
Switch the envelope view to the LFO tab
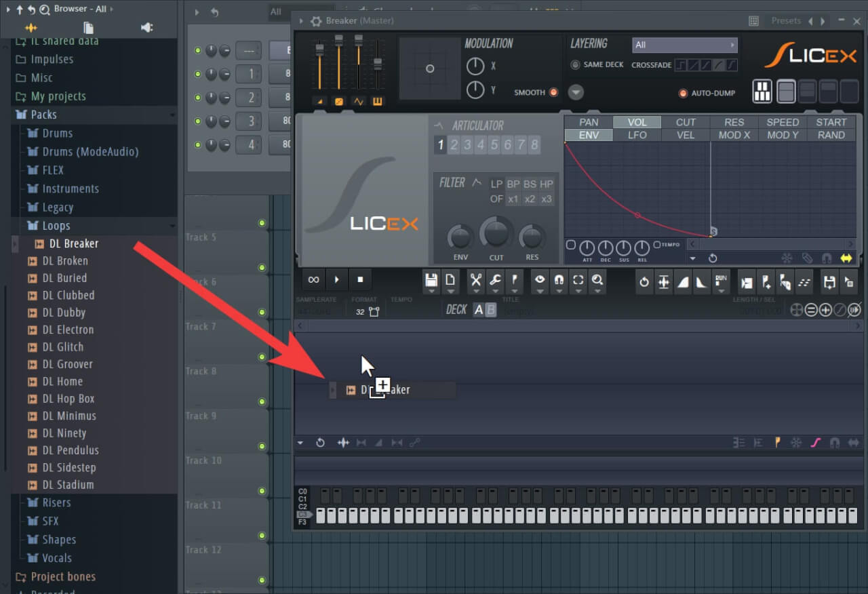click(636, 134)
